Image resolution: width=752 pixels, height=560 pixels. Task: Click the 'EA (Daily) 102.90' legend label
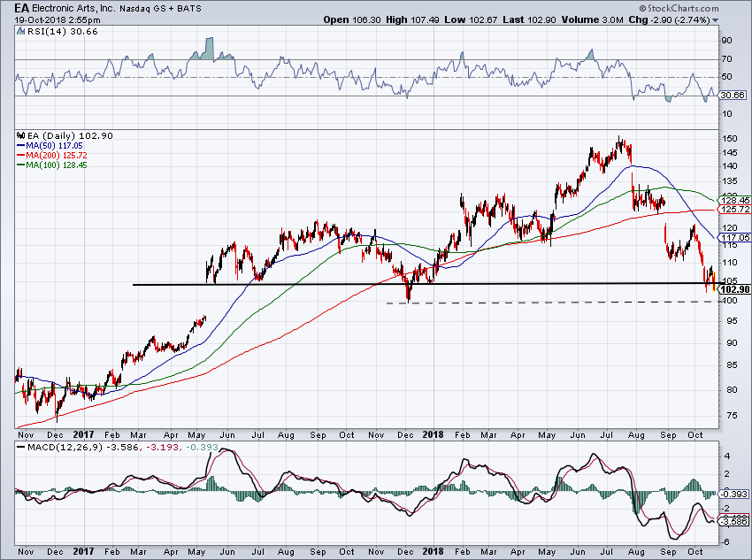click(x=70, y=135)
